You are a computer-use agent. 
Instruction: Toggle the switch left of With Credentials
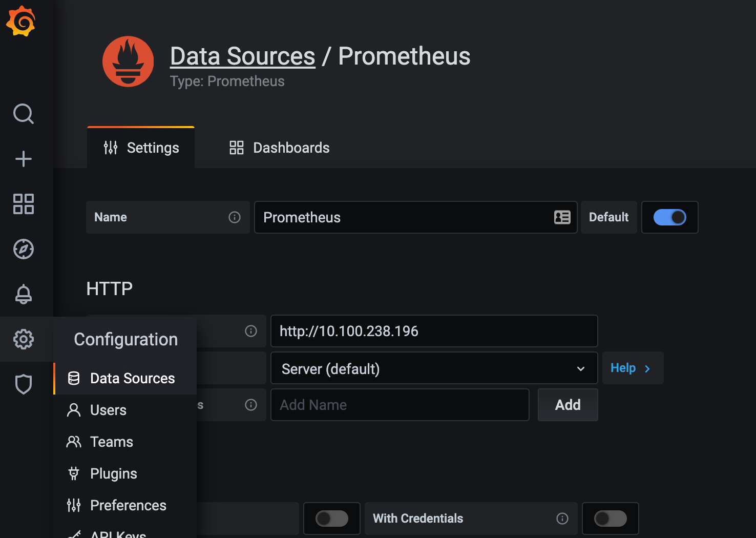click(x=332, y=519)
